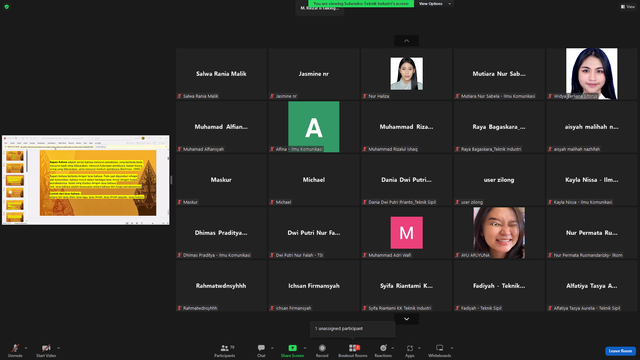The image size is (640, 360).
Task: Select the Mutiara Nur Sabela tile
Action: pos(499,73)
